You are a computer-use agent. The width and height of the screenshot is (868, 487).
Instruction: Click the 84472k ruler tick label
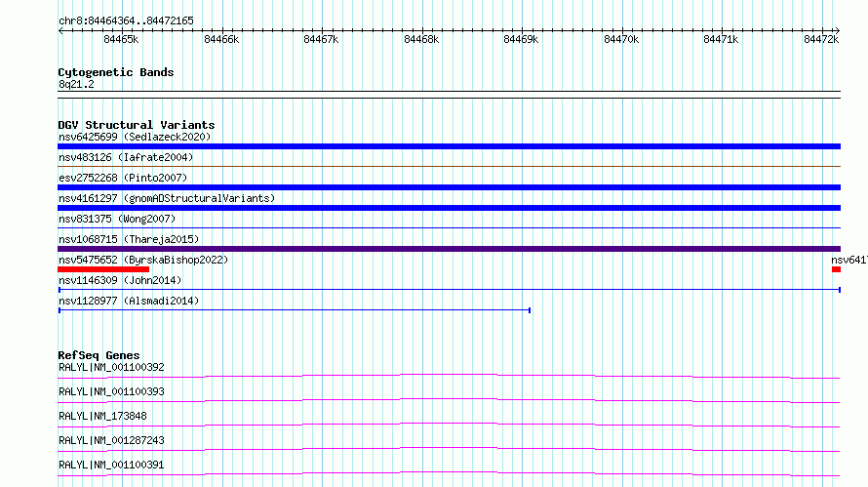click(821, 39)
